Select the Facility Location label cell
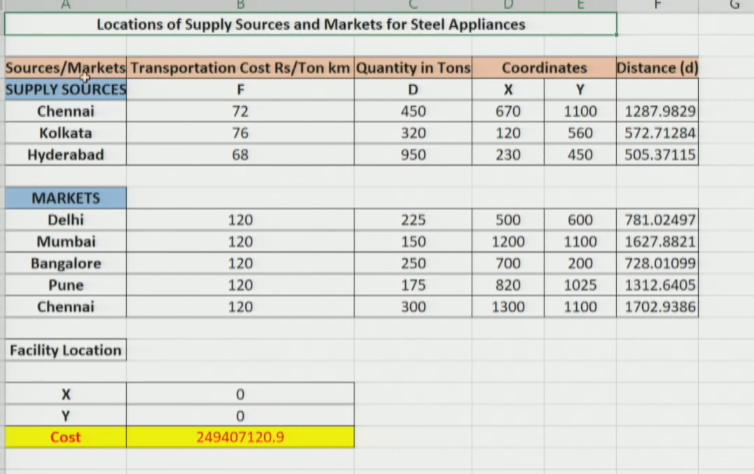The image size is (754, 474). (x=66, y=350)
